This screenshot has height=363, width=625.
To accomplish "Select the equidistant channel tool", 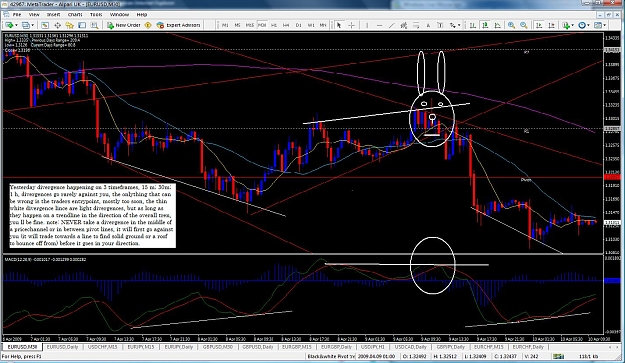I will pos(404,25).
